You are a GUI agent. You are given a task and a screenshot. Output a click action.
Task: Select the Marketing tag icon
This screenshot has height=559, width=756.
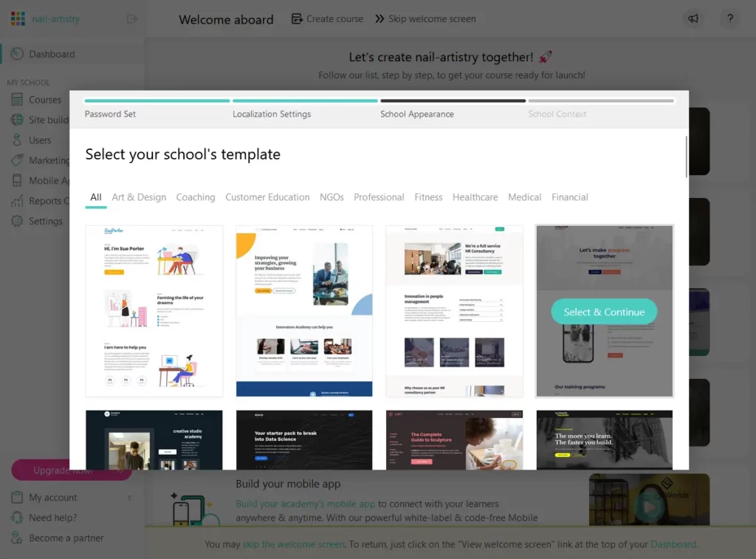[18, 160]
